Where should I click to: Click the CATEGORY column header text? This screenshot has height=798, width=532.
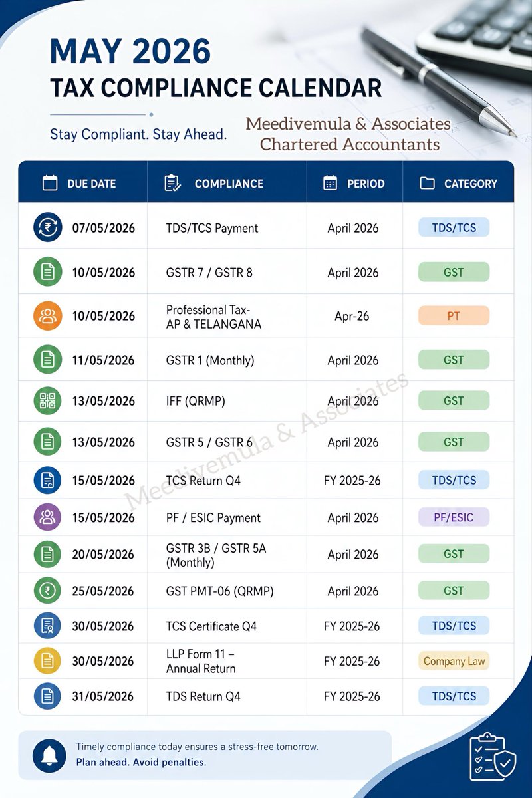(471, 184)
